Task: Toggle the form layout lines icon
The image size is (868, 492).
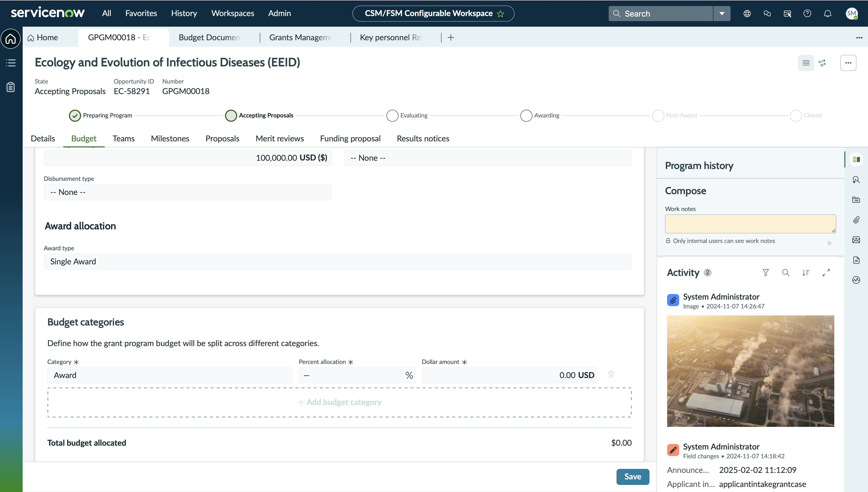Action: (806, 63)
